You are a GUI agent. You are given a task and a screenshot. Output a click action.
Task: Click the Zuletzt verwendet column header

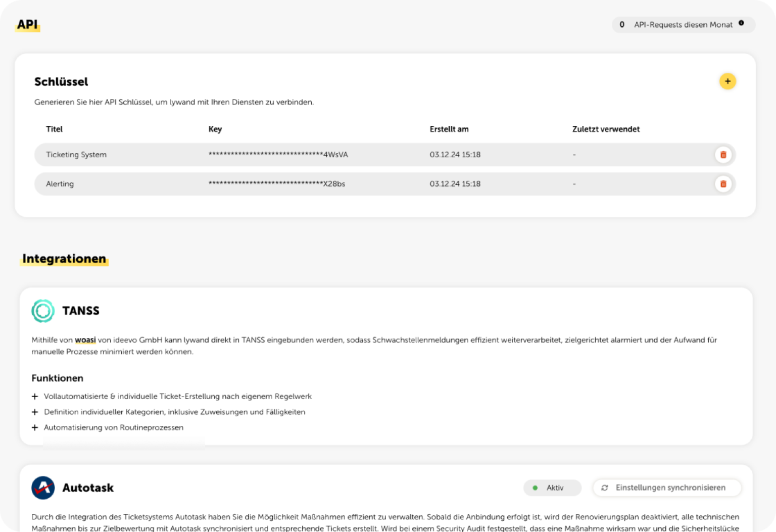pyautogui.click(x=605, y=129)
